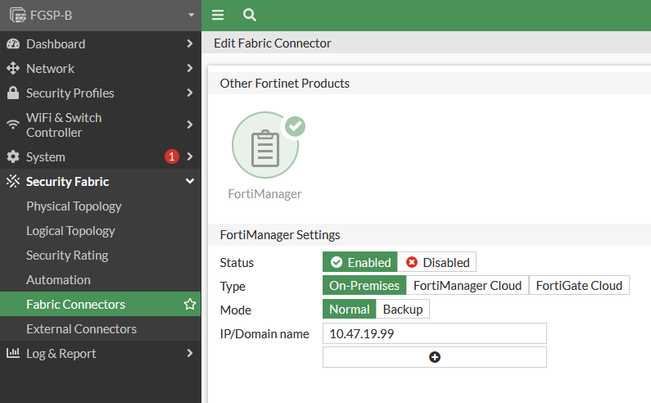The width and height of the screenshot is (651, 403).
Task: Add another IP/Domain entry with plus
Action: coord(434,357)
